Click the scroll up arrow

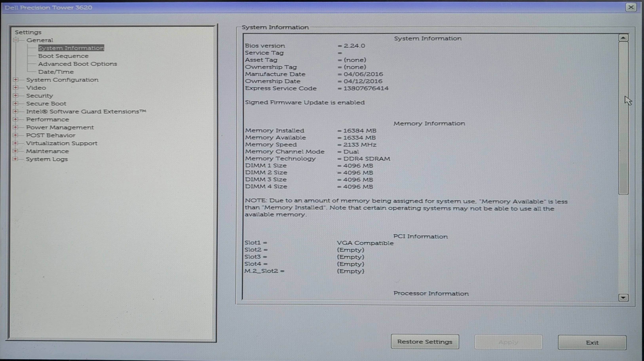click(x=623, y=38)
